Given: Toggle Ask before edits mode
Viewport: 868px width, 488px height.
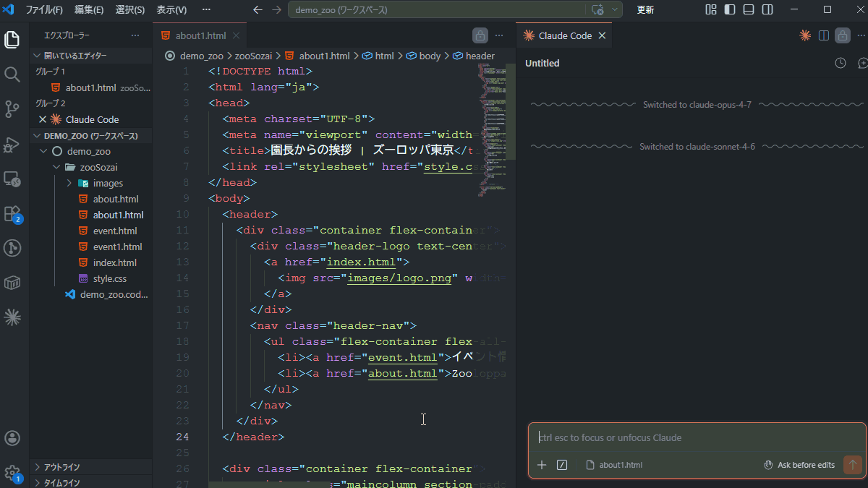Looking at the screenshot, I should (801, 465).
